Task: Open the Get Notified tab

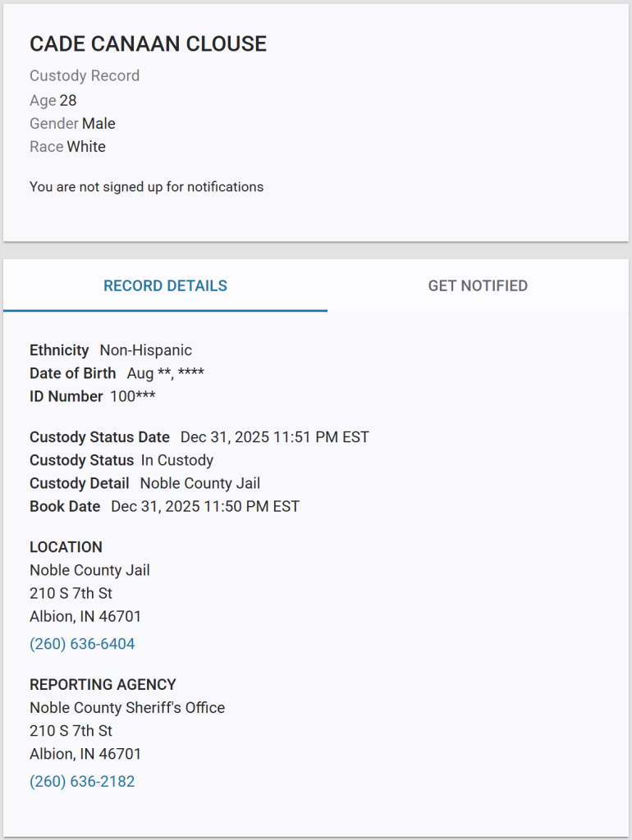Action: [x=478, y=286]
